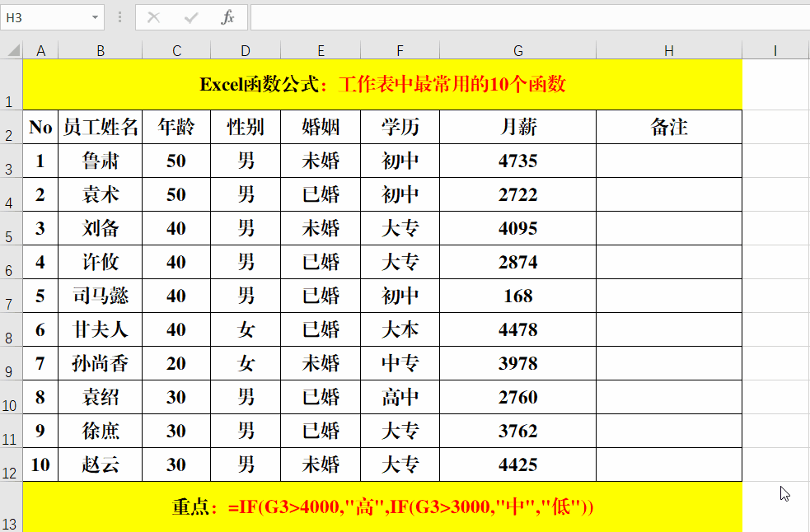Image resolution: width=810 pixels, height=532 pixels.
Task: Expand the Name Box dropdown arrow
Action: pyautogui.click(x=95, y=17)
